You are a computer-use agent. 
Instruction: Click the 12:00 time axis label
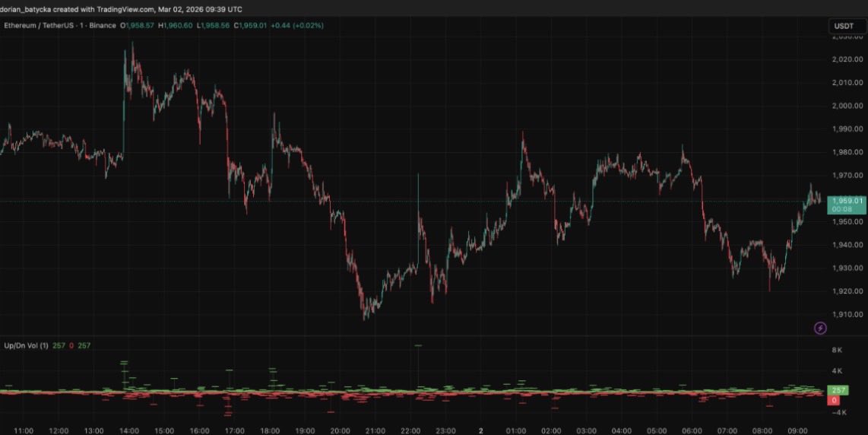coord(59,430)
